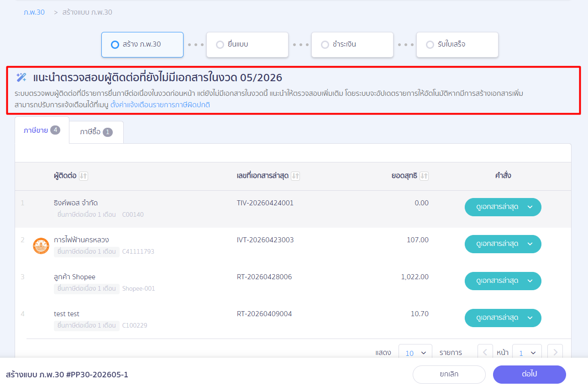This screenshot has height=391, width=588.
Task: Click contact name test test
Action: [x=67, y=314]
